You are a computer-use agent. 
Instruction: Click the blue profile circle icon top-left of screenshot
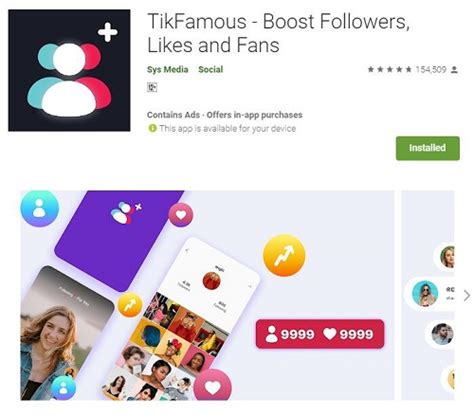click(40, 208)
